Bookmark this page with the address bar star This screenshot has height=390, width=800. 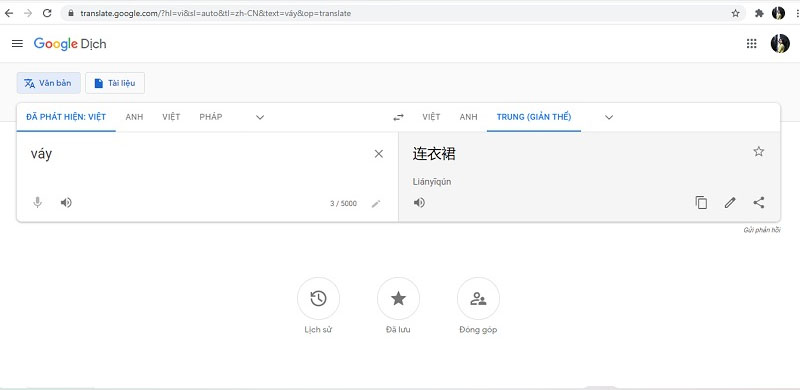735,13
